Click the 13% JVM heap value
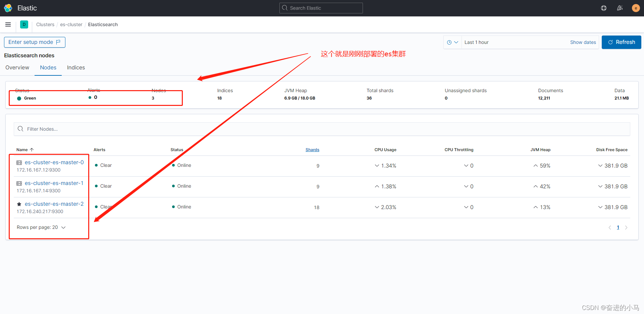The image size is (644, 314). 545,207
